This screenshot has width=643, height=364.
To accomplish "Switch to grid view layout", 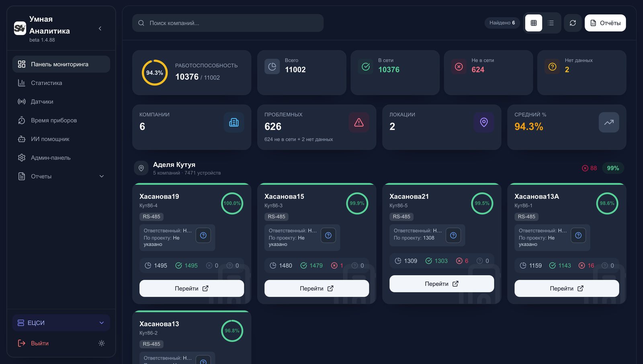I will (534, 23).
